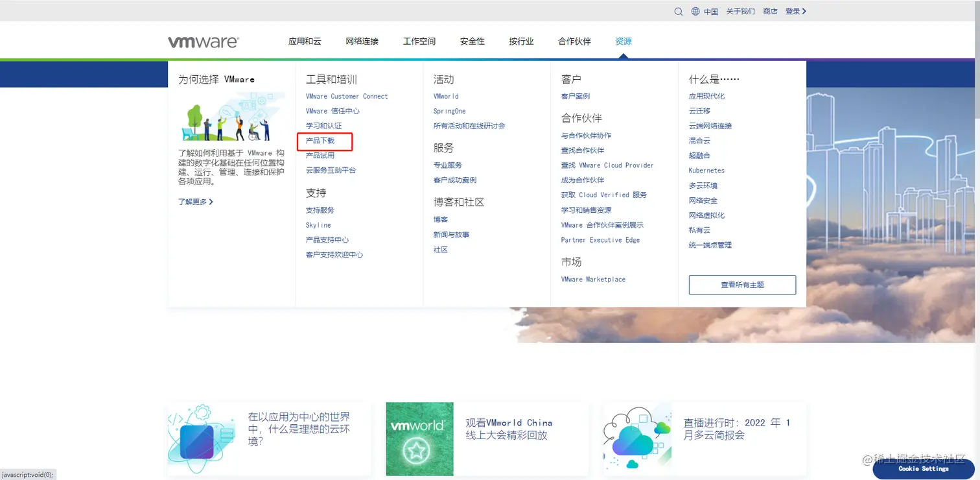
Task: Click the 了解更多 link
Action: click(x=196, y=202)
